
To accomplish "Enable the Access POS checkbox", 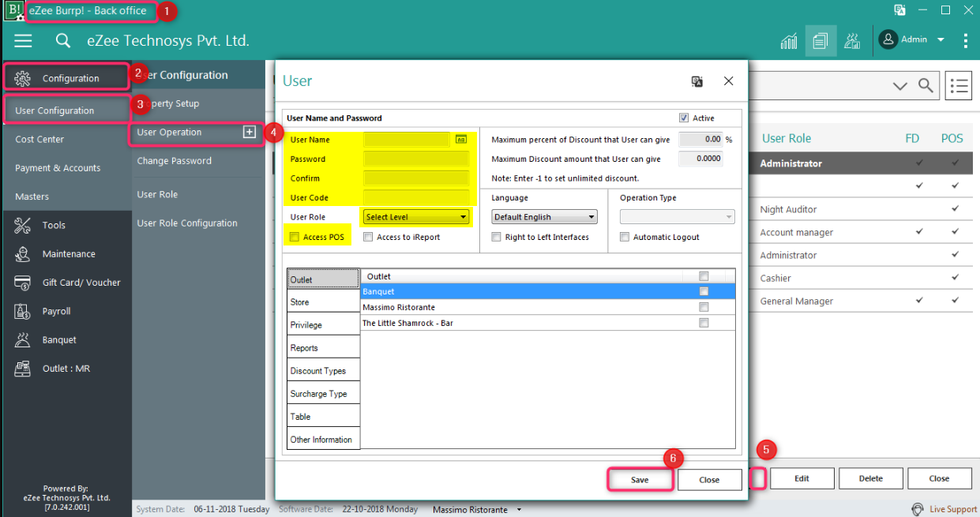I will coord(295,237).
